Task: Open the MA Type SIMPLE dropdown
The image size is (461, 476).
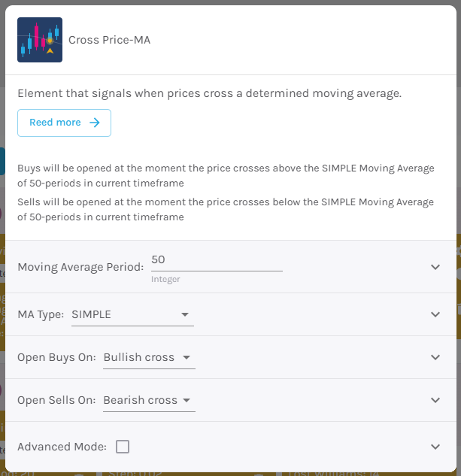Action: pyautogui.click(x=132, y=315)
